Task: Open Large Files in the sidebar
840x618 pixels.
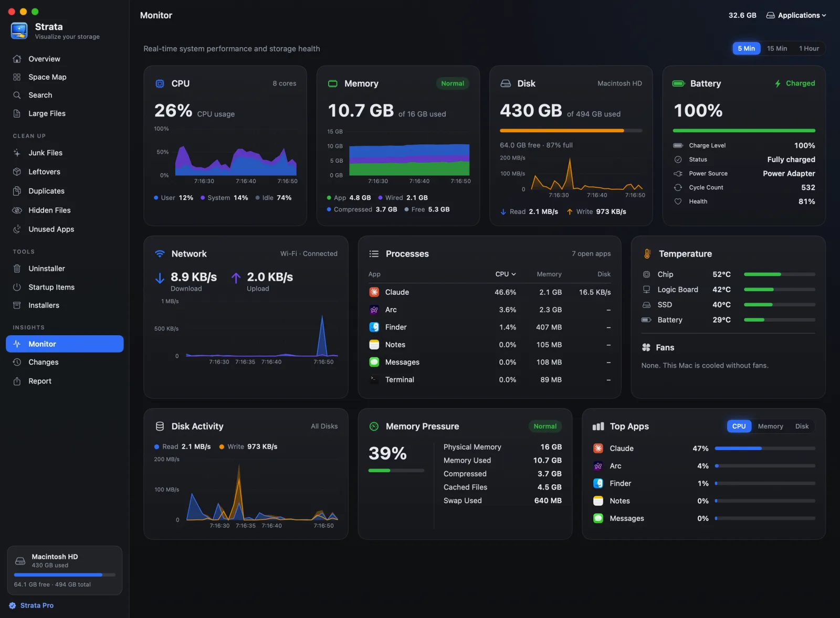Action: 65,113
